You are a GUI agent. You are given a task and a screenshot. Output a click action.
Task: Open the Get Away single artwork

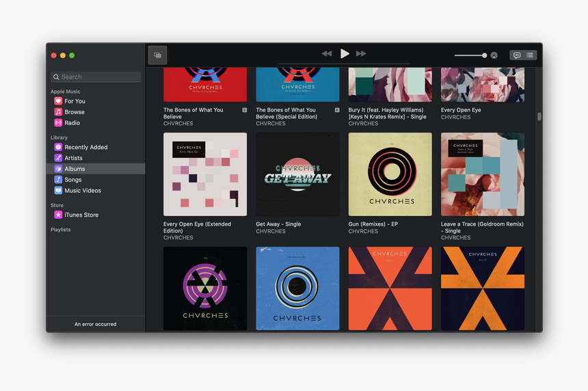[297, 174]
